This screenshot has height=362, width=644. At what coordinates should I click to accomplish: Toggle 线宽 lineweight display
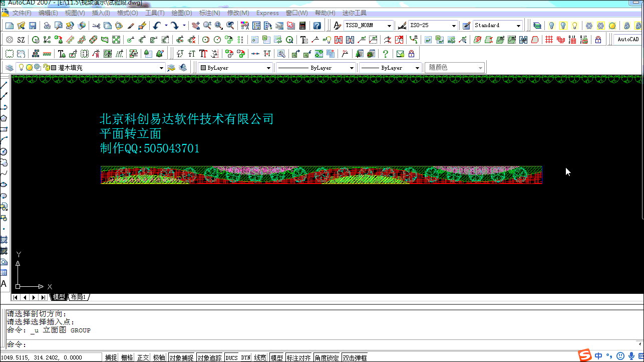coord(260,357)
